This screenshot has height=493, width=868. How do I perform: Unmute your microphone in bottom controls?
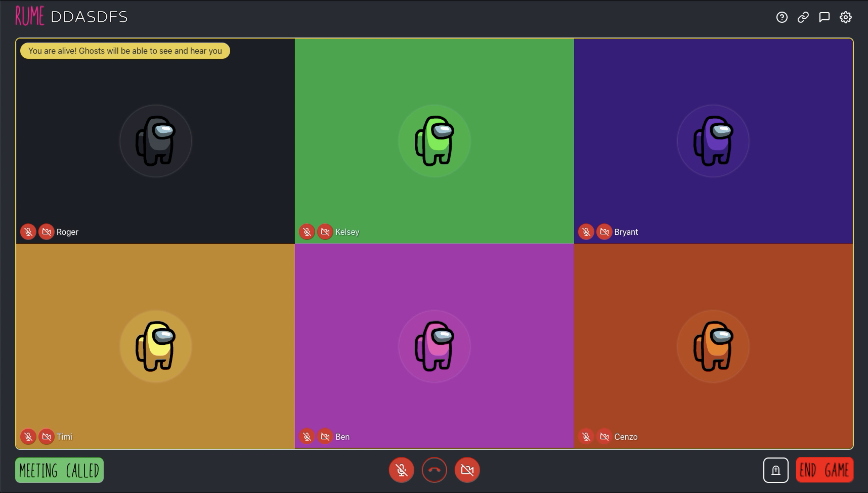coord(401,470)
